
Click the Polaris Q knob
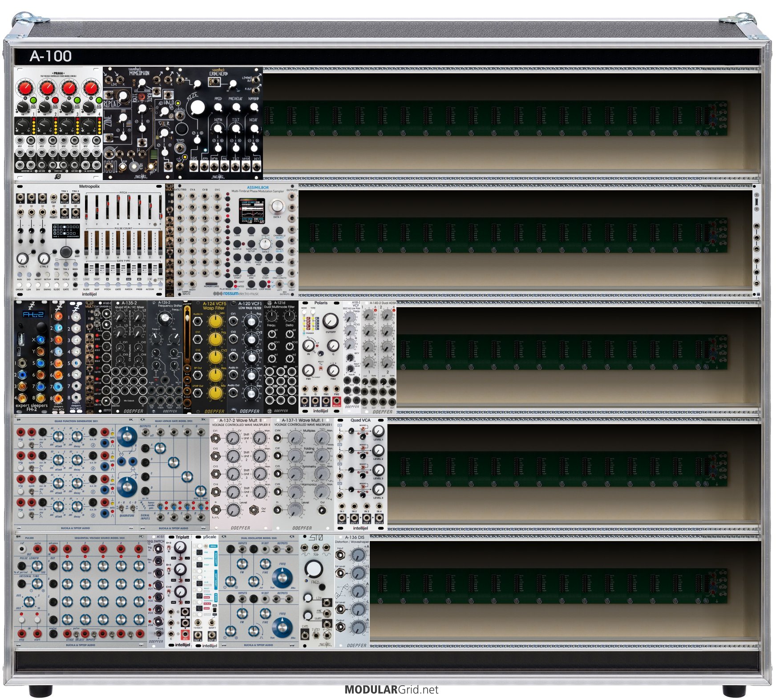pos(333,345)
